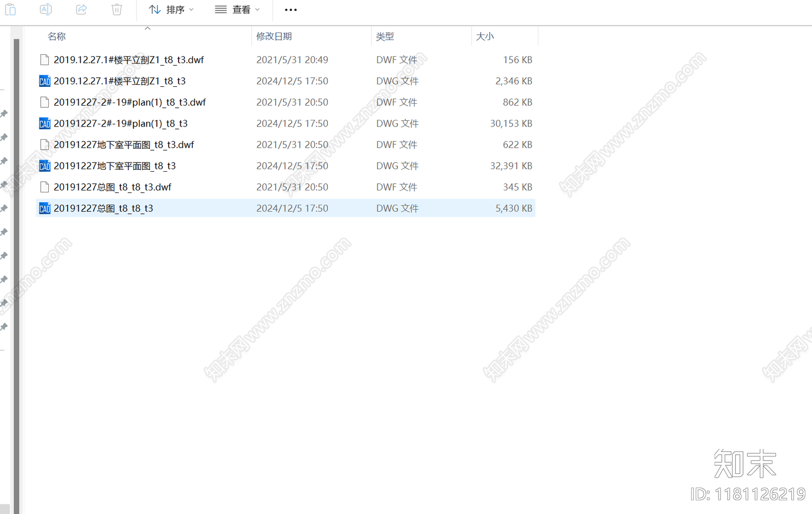Select file icon of 20191227-2#-19#plan(1)_t8_t3.dwf
Image resolution: width=812 pixels, height=514 pixels.
(45, 102)
